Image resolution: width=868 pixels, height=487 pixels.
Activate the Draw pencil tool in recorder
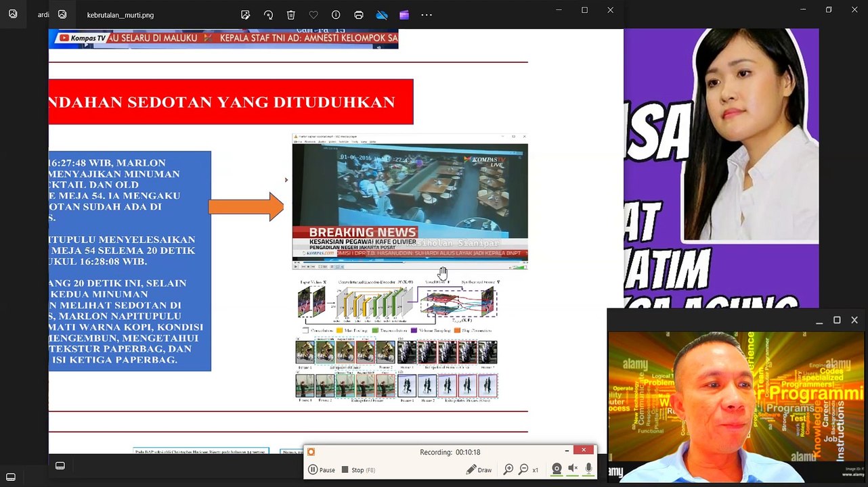479,469
